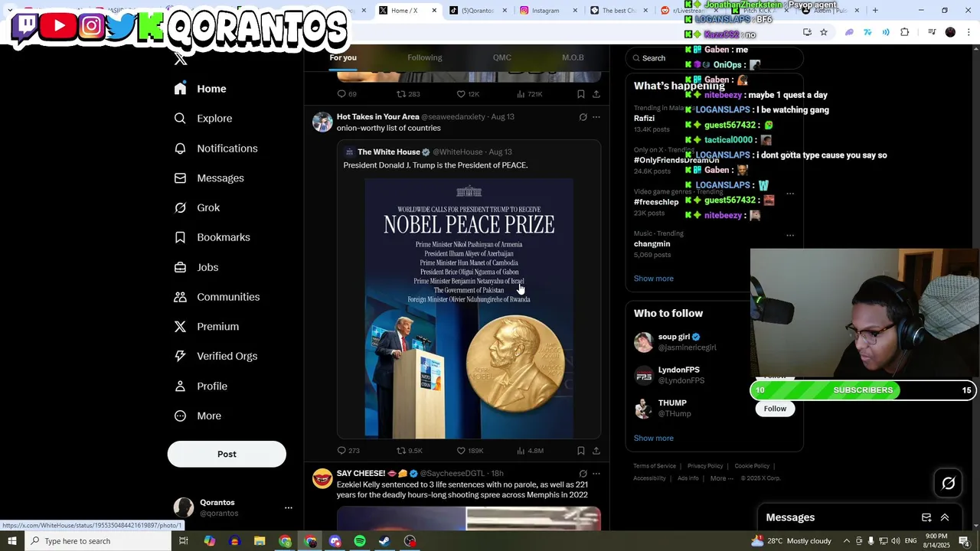Switch to the QMC tab
Image resolution: width=980 pixels, height=551 pixels.
click(x=502, y=57)
